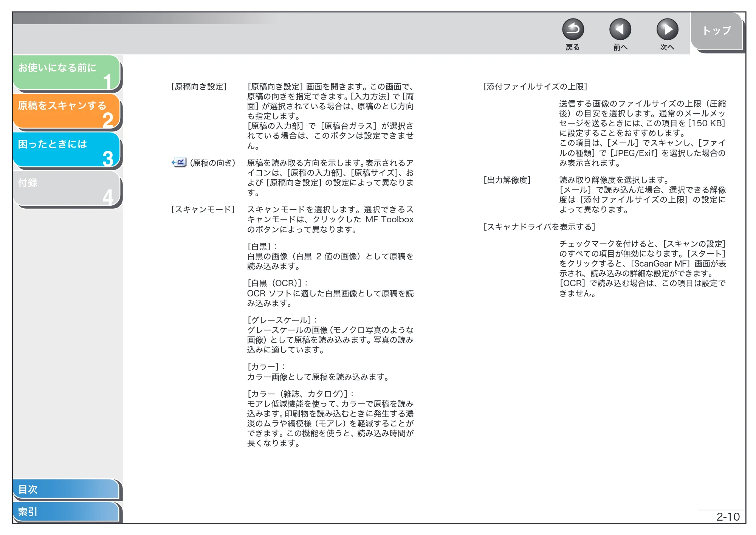Go to previous page with 前へ icon

click(x=620, y=29)
